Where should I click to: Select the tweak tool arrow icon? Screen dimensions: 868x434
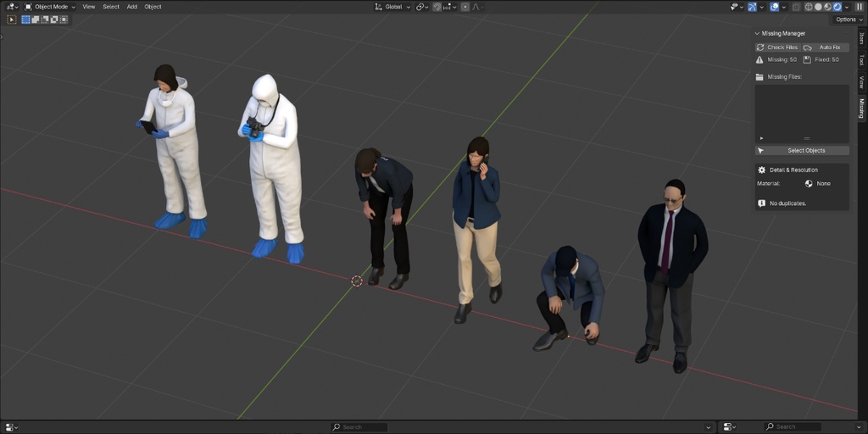pyautogui.click(x=11, y=19)
